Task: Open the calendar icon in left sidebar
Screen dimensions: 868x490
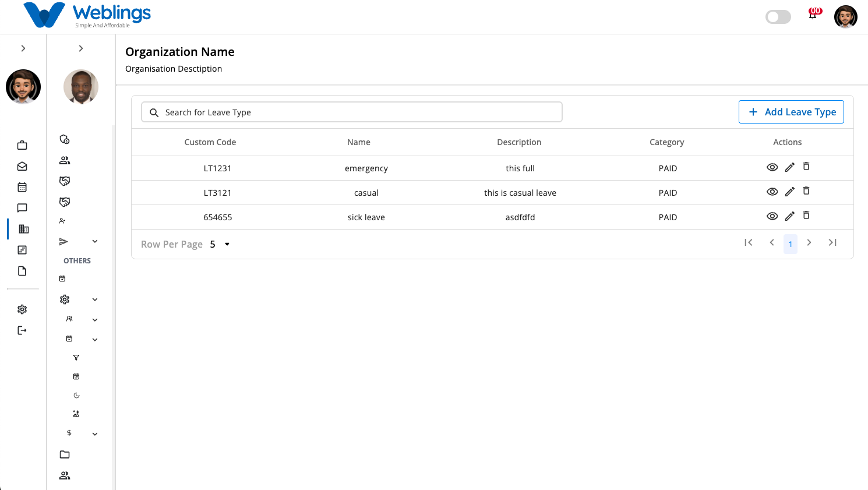Action: (22, 187)
